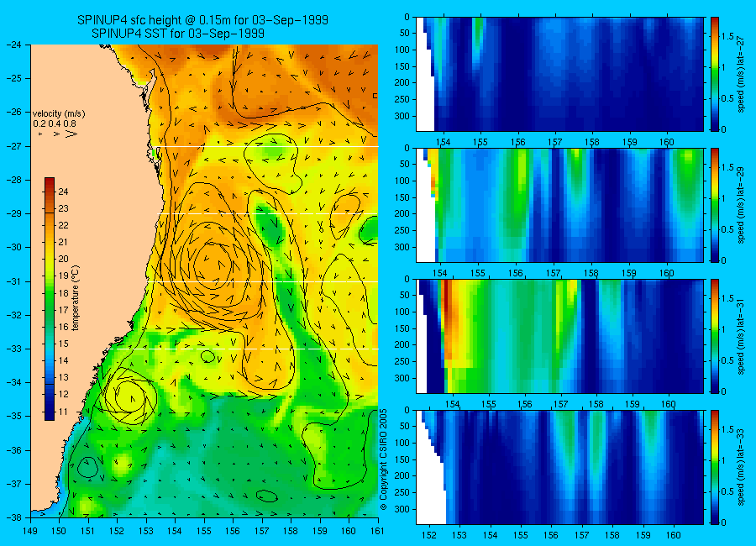
Task: Select the 'speed (m/s) lat=-33' label
Action: 741,467
